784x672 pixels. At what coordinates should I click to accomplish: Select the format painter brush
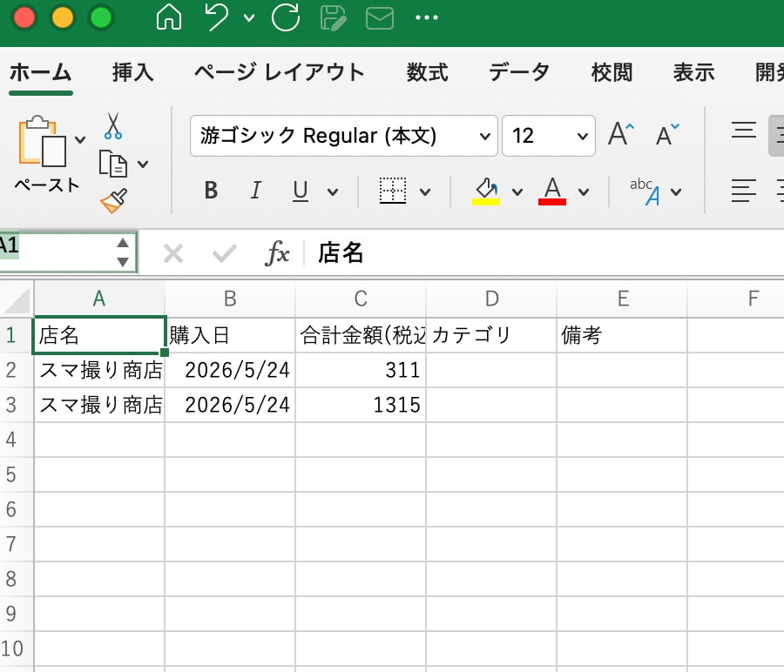point(113,201)
